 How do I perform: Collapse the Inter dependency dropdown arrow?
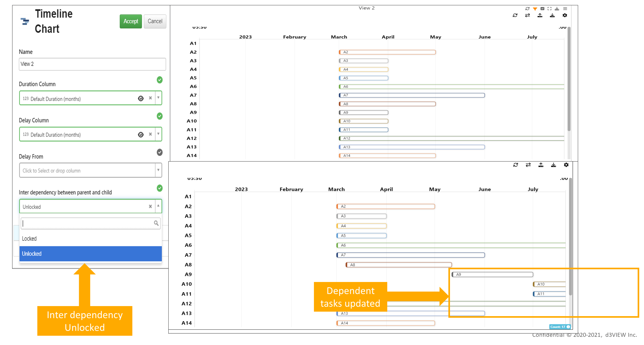[x=158, y=206]
